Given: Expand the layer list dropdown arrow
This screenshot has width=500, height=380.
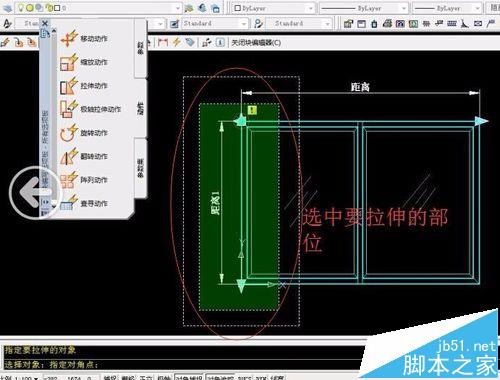Looking at the screenshot, I should [178, 8].
